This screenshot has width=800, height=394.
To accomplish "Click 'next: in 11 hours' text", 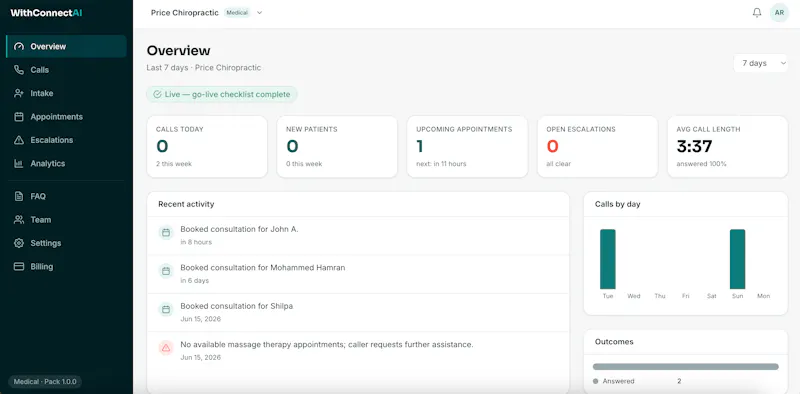I will pos(441,164).
